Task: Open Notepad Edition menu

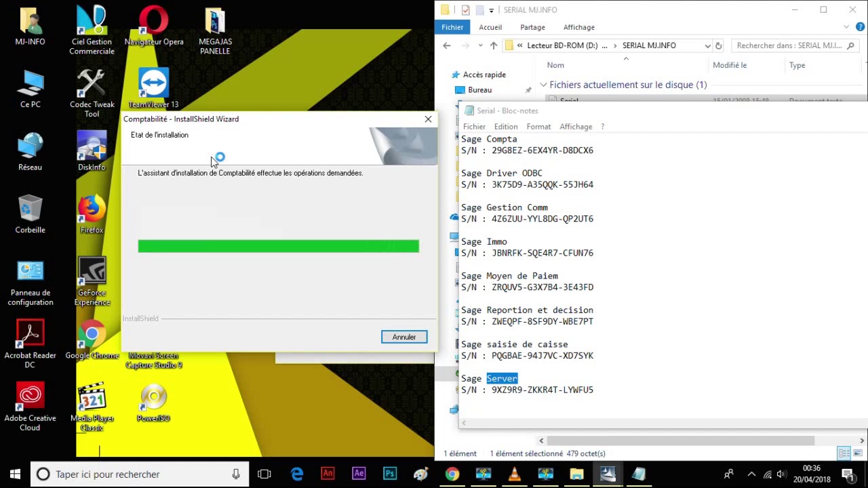Action: click(x=506, y=127)
